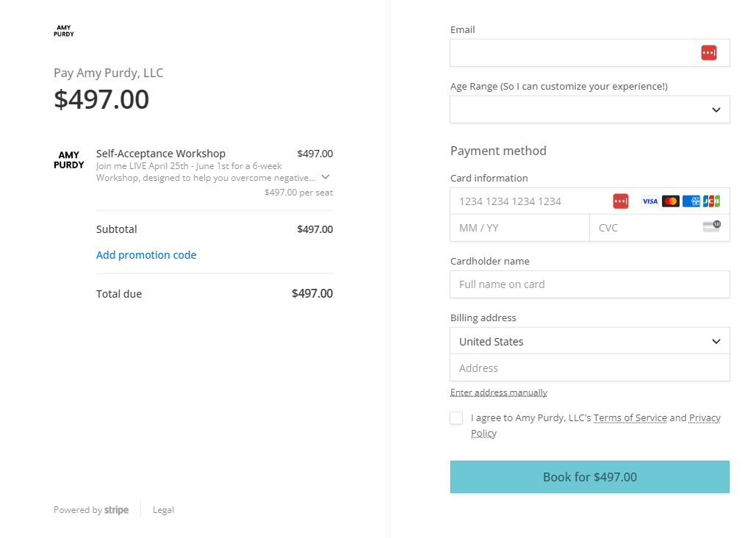This screenshot has height=538, width=756.
Task: Click the American Express logo
Action: pos(691,201)
